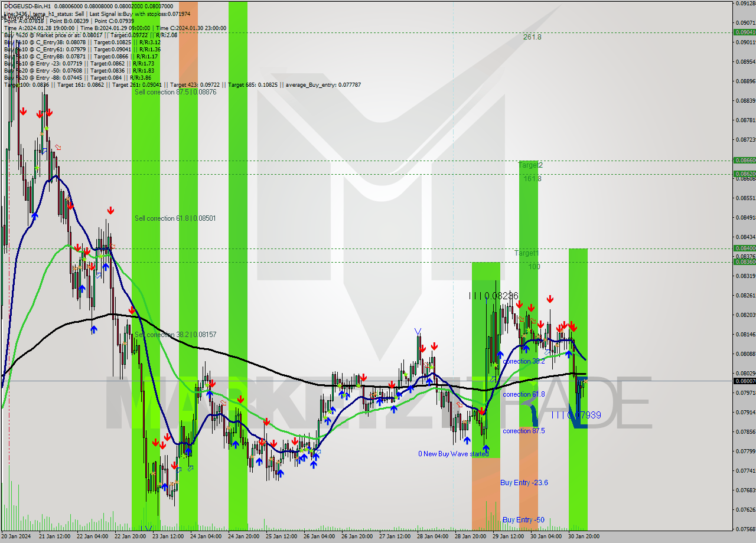Click the '0 New Buy Wave started' label
Screen dimensions: 756x543
[454, 454]
